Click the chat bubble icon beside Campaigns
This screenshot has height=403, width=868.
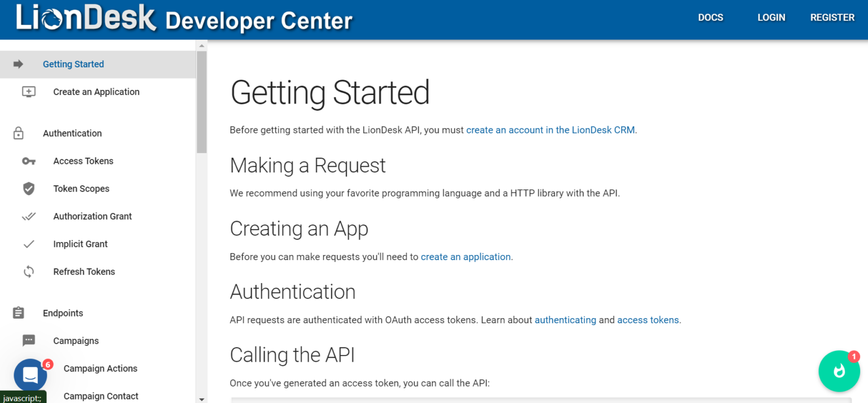pyautogui.click(x=29, y=341)
